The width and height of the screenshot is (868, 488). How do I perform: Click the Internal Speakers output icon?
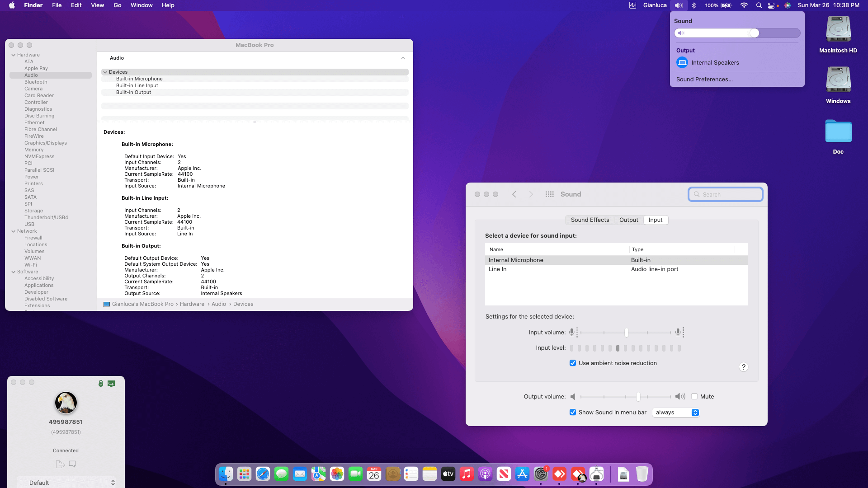682,62
